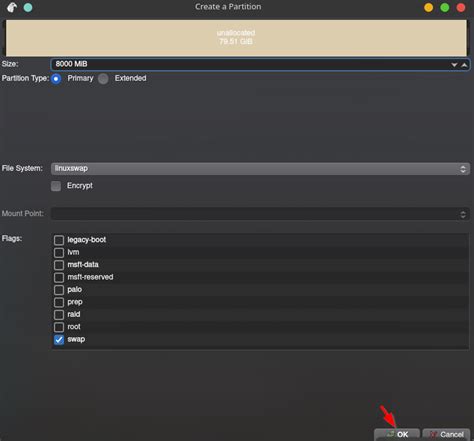The width and height of the screenshot is (474, 441).
Task: Select the Extended partition type
Action: click(103, 79)
